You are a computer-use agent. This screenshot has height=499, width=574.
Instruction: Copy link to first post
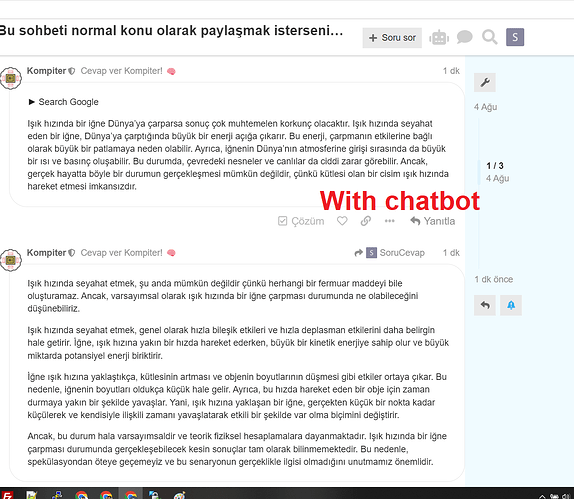coord(366,221)
